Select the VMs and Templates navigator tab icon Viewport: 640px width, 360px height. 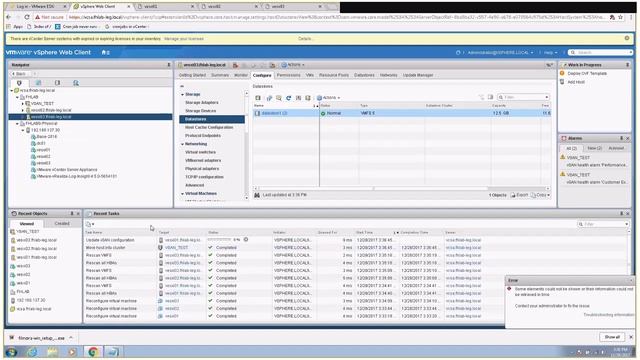pyautogui.click(x=38, y=83)
